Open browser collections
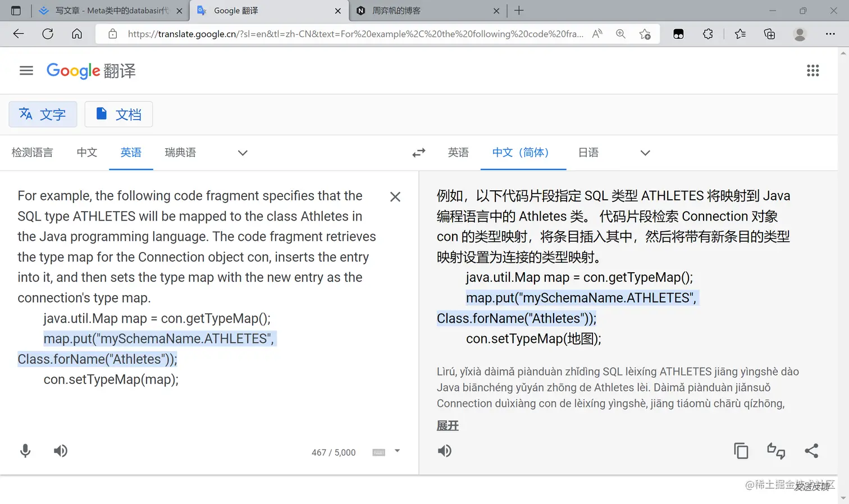 coord(770,34)
